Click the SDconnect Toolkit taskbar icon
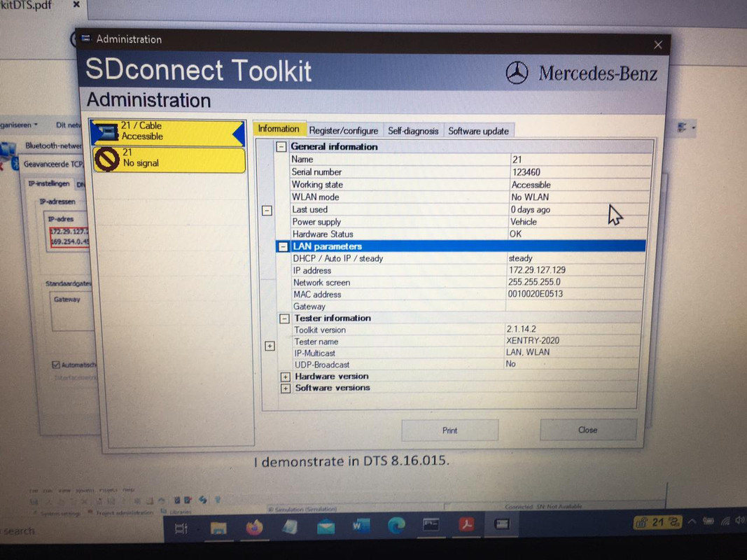 (x=502, y=524)
